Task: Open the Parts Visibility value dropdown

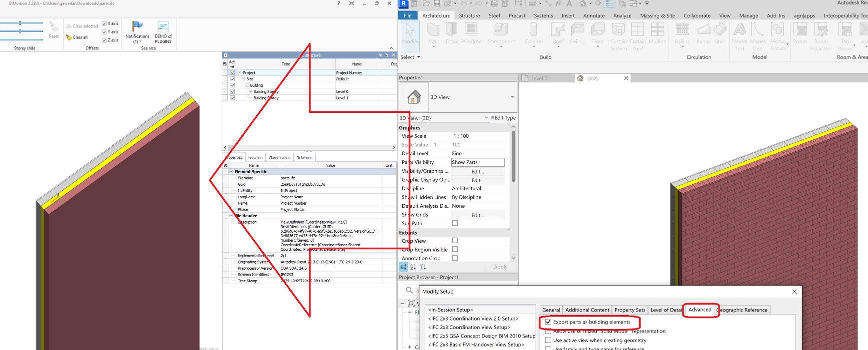Action: coord(477,162)
